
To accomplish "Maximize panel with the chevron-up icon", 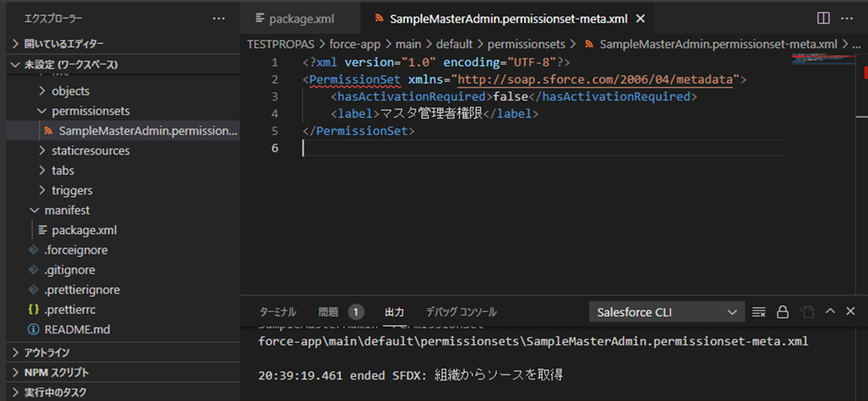I will tap(830, 311).
